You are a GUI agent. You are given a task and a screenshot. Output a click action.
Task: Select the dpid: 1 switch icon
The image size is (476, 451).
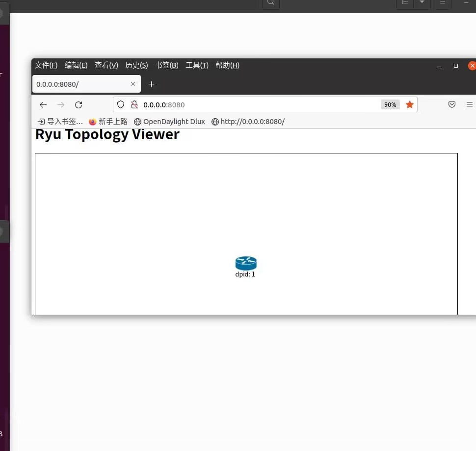pos(246,263)
